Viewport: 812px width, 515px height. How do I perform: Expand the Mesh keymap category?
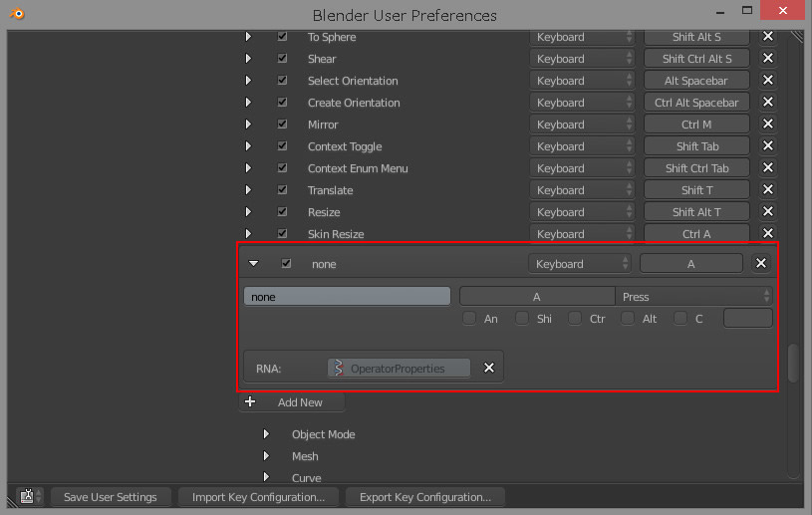point(266,456)
